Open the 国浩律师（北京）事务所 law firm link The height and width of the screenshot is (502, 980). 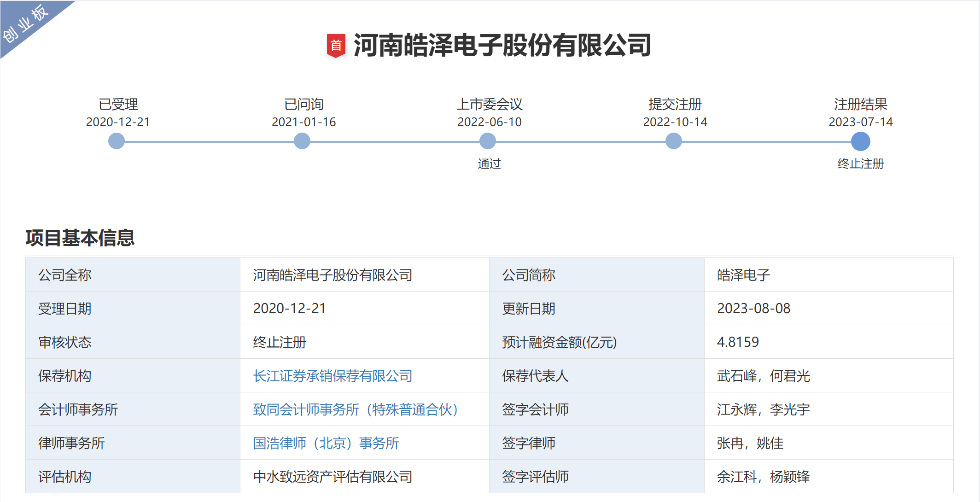pyautogui.click(x=327, y=443)
